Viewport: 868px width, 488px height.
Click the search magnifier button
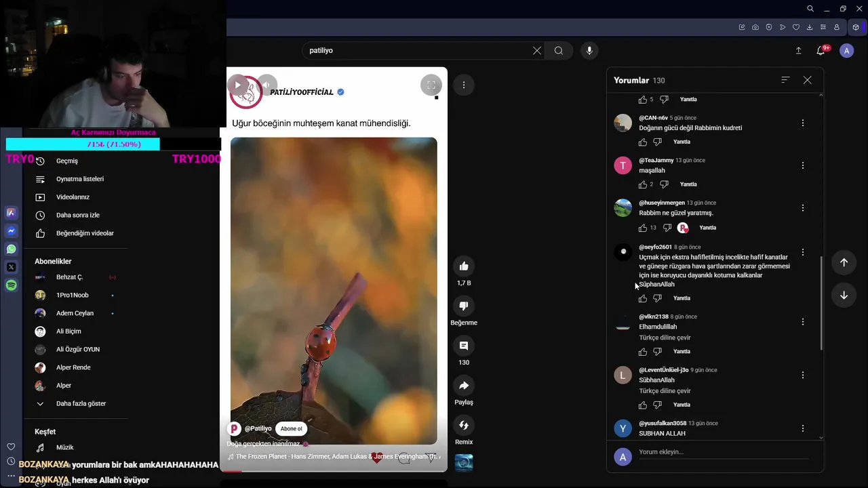(559, 50)
